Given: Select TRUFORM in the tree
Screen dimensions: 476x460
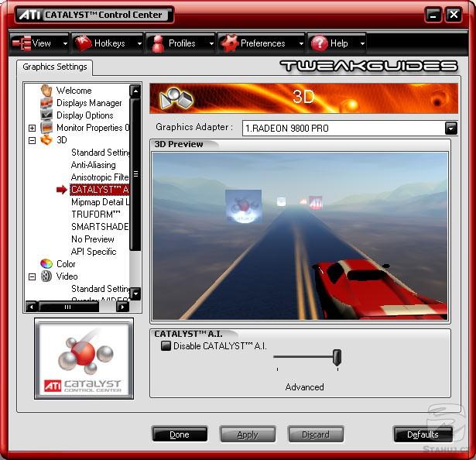Looking at the screenshot, I should [x=96, y=215].
